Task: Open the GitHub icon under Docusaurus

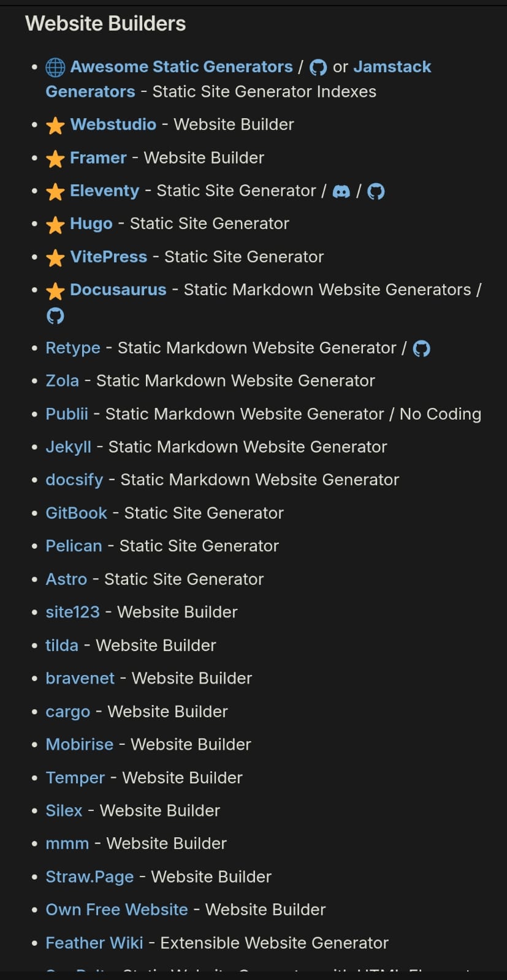Action: pos(55,316)
